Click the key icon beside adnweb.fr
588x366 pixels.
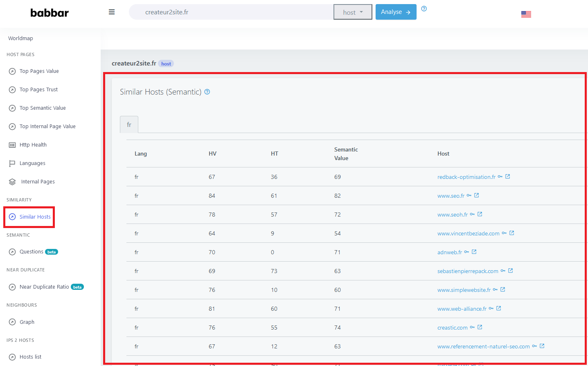tap(466, 252)
